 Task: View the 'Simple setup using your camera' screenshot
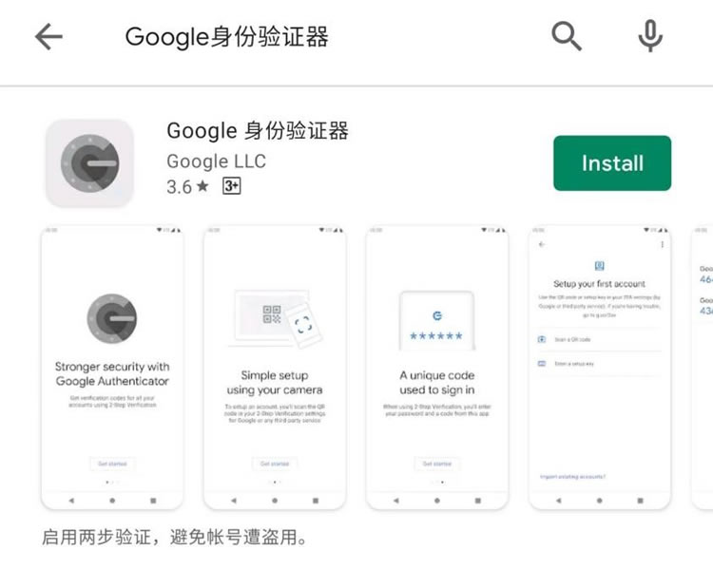point(275,368)
